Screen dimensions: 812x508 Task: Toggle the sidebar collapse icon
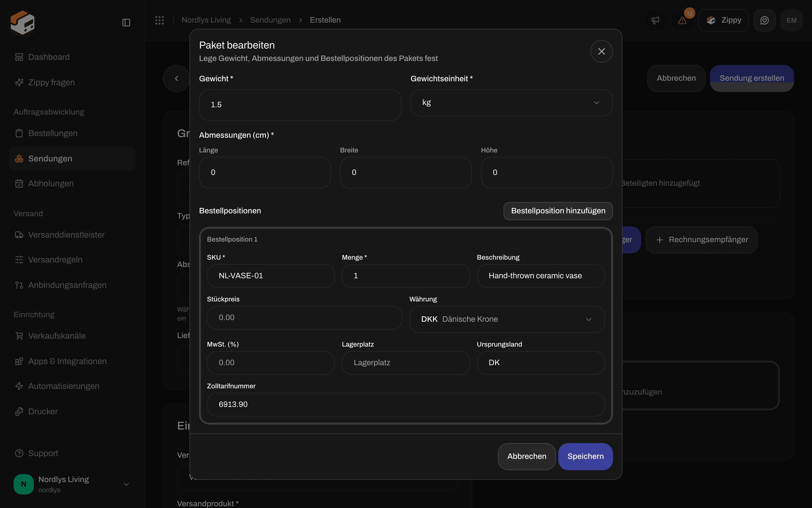pyautogui.click(x=126, y=23)
